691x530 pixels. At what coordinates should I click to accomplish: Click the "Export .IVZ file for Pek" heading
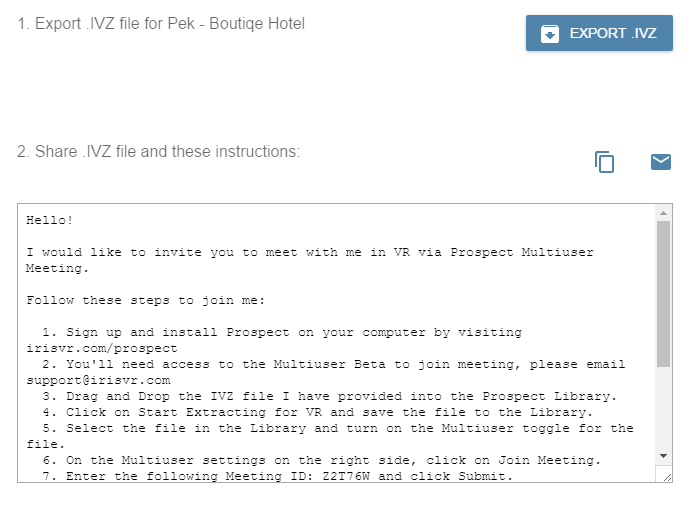(161, 23)
